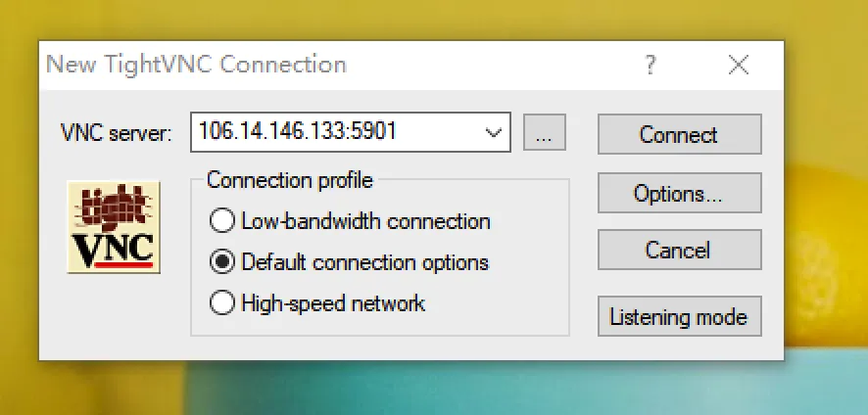Open the ellipsis browse button beside server field
Screen dimensions: 868x415
point(544,132)
